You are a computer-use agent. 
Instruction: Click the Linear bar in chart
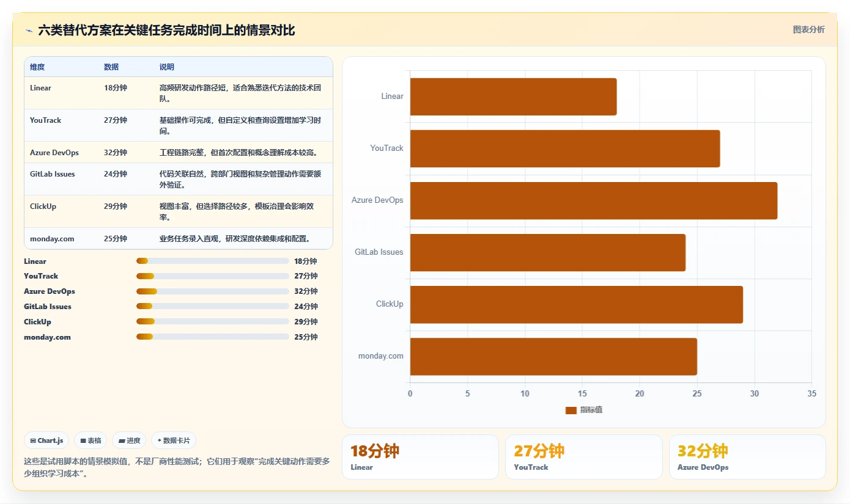513,97
